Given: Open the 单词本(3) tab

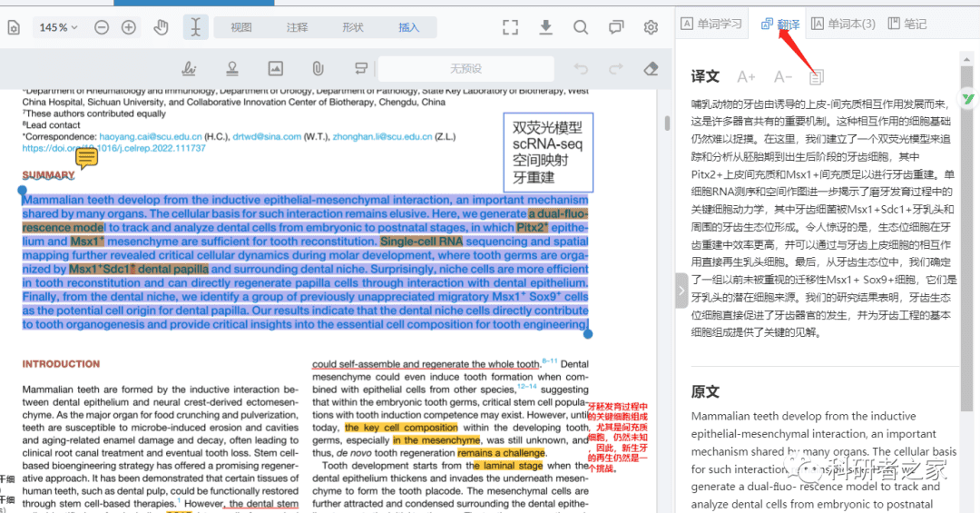Looking at the screenshot, I should 843,24.
